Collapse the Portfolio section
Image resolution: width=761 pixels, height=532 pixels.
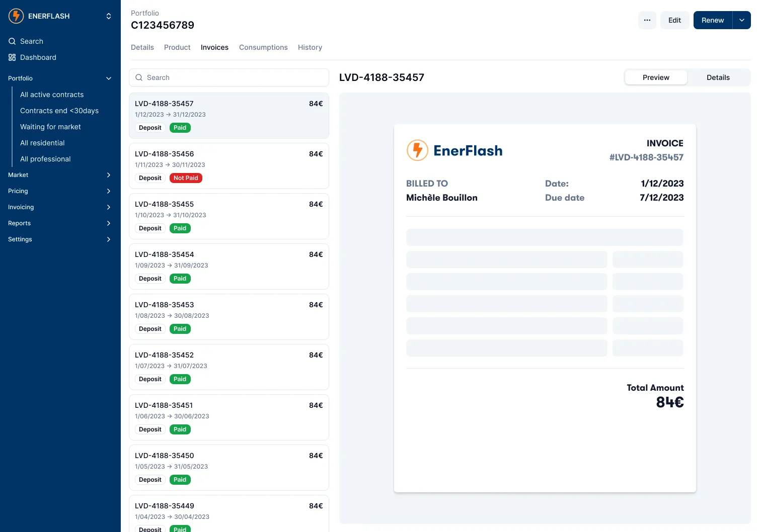coord(109,78)
